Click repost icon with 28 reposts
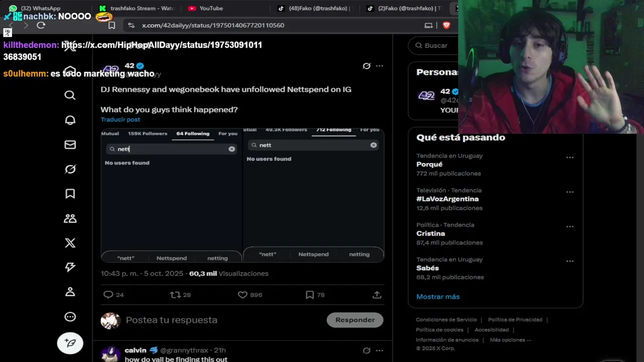Viewport: 644px width, 362px height. pyautogui.click(x=175, y=295)
